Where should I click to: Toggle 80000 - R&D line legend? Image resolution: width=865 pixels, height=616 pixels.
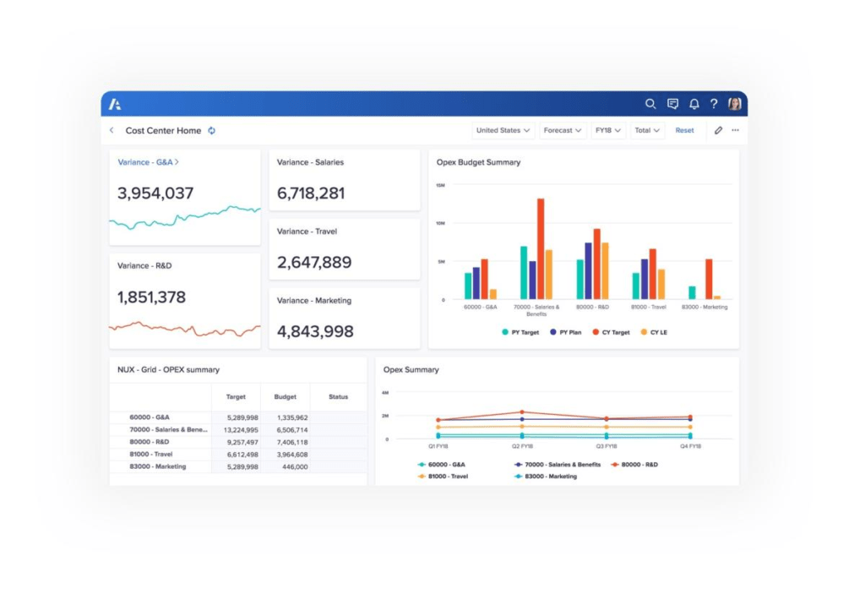634,465
